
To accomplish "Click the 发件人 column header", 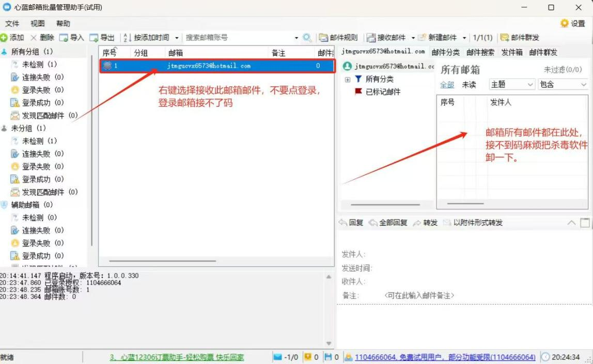I will coord(501,102).
